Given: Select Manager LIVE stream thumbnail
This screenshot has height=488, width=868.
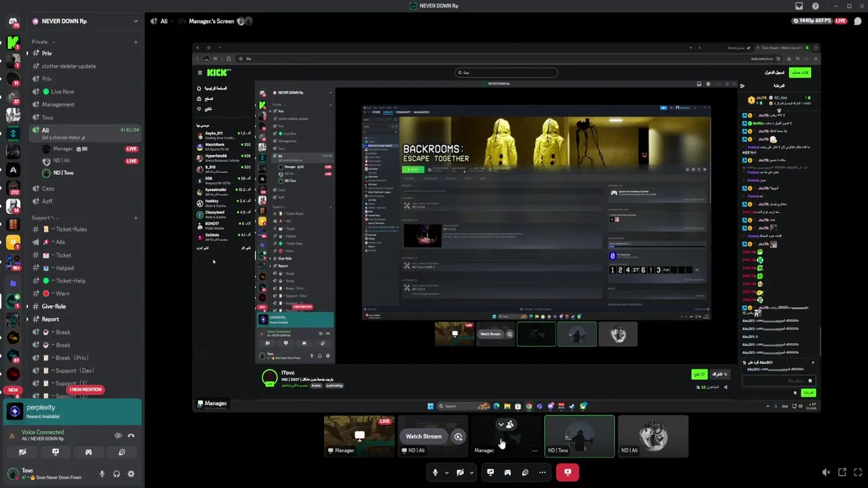Looking at the screenshot, I should coord(359,436).
